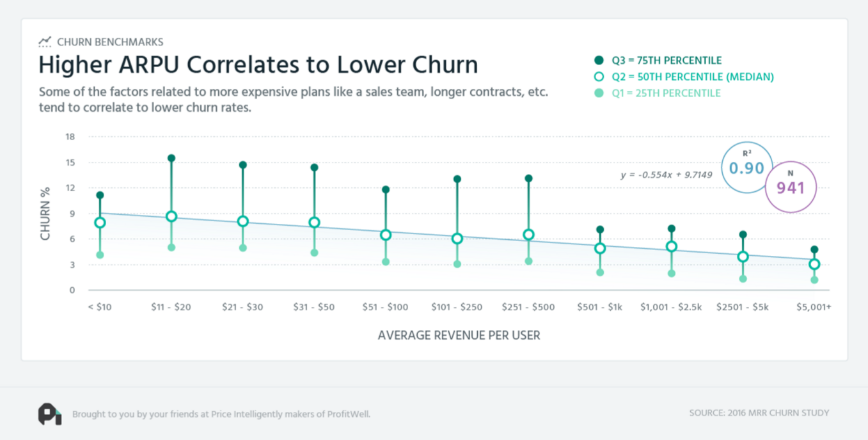The height and width of the screenshot is (440, 868).
Task: Click the R² 0.90 circle badge
Action: pos(747,168)
